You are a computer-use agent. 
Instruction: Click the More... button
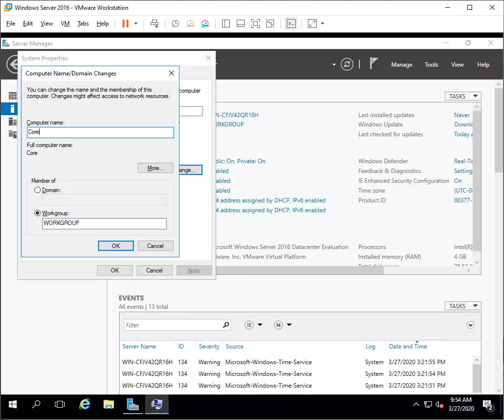(x=155, y=168)
